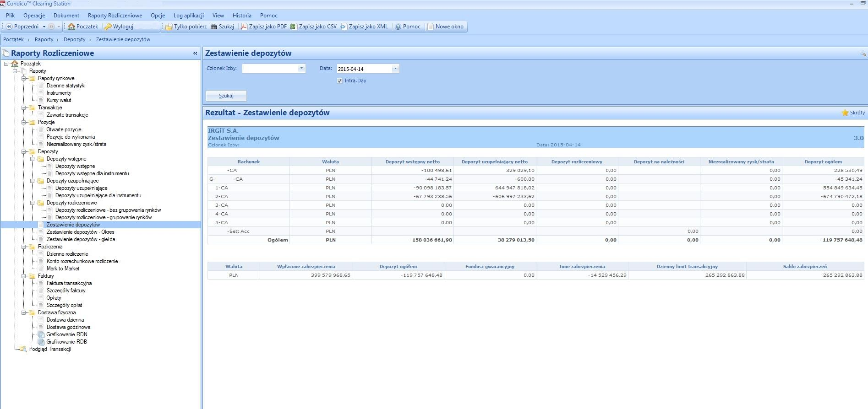Save report with Zapisz jako PDF
Viewport: 868px width, 409px height.
coord(264,27)
